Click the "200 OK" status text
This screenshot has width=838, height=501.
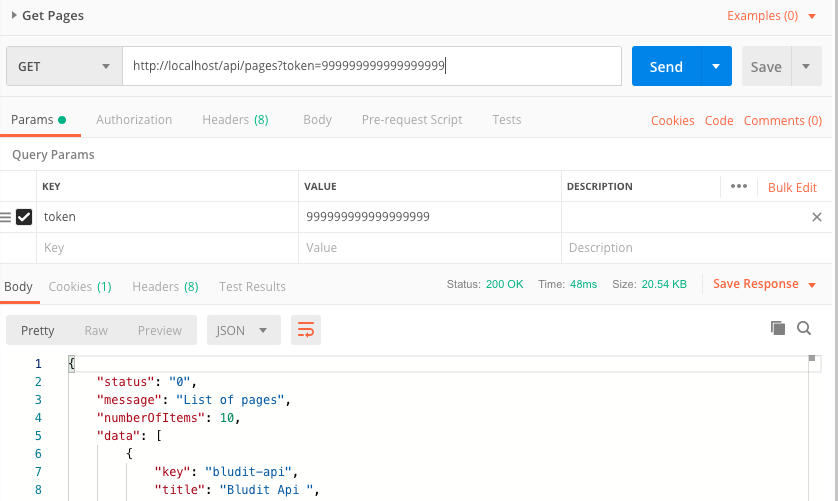point(505,284)
